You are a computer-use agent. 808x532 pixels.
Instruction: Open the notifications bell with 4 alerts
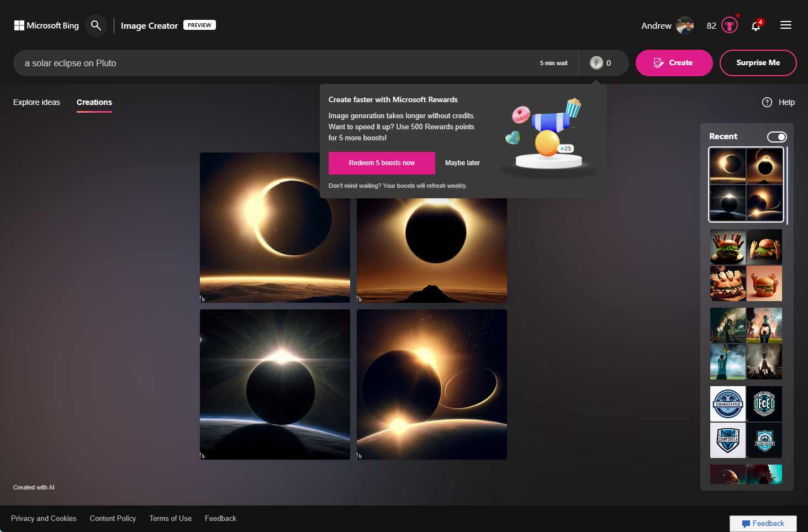pyautogui.click(x=756, y=25)
